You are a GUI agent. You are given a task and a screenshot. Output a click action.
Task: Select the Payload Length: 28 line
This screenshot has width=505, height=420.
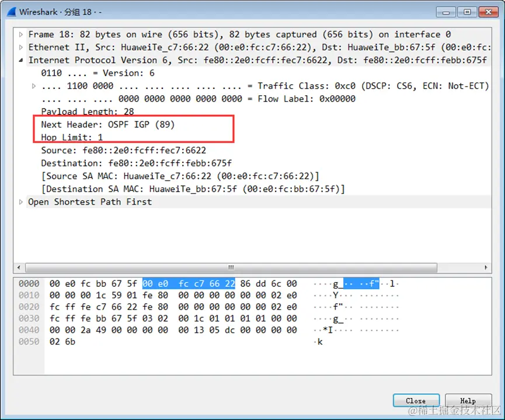(x=87, y=112)
